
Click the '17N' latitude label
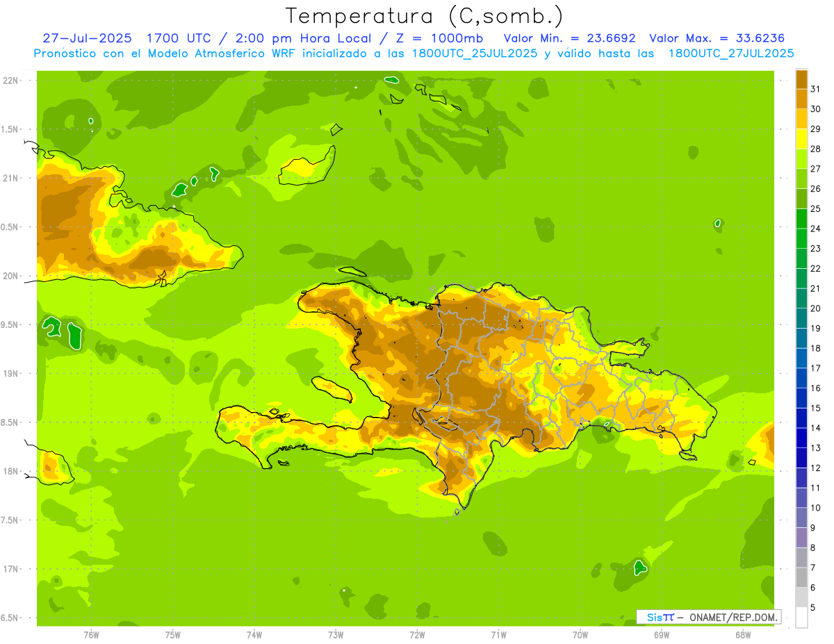tap(10, 569)
